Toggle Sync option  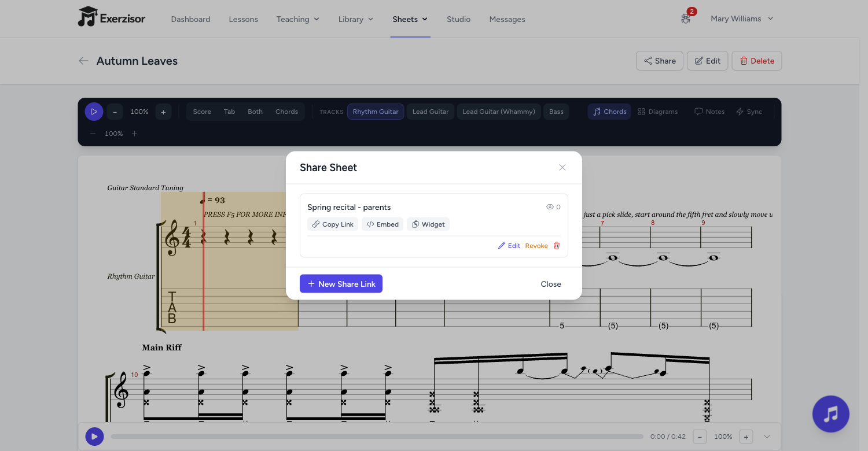pos(749,112)
